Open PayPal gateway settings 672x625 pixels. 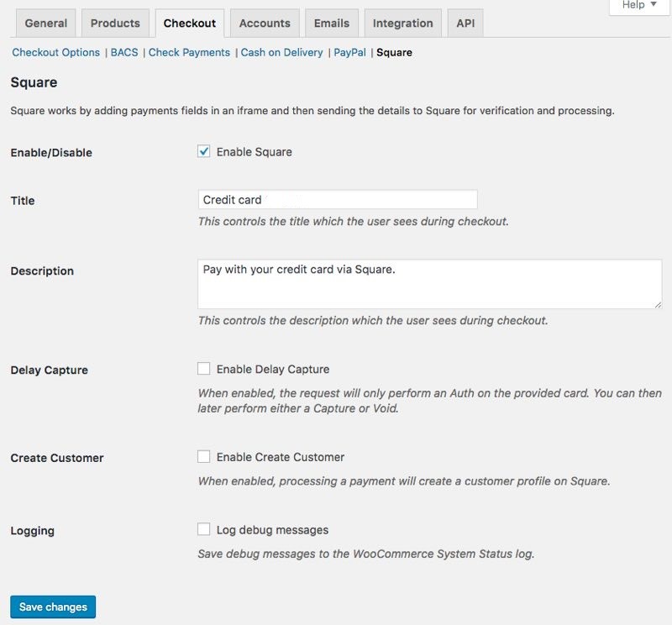349,52
